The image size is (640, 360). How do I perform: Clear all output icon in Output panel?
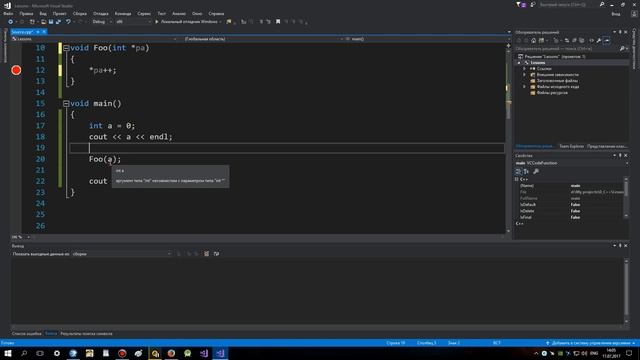(x=207, y=254)
